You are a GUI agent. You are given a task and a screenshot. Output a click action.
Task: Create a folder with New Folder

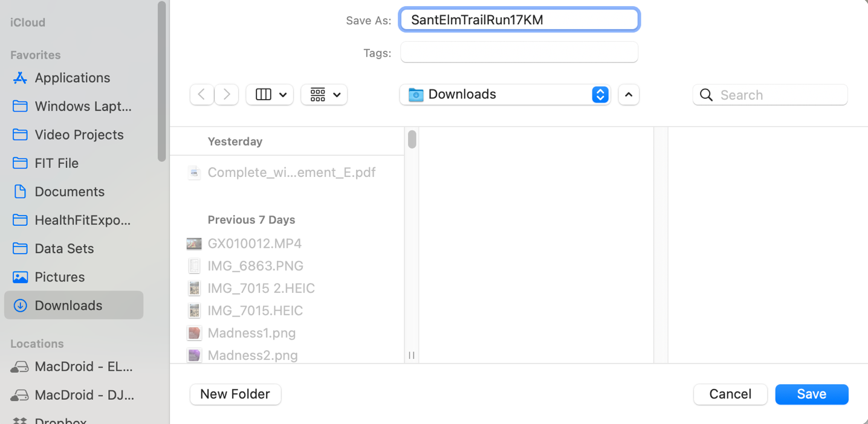(x=235, y=394)
